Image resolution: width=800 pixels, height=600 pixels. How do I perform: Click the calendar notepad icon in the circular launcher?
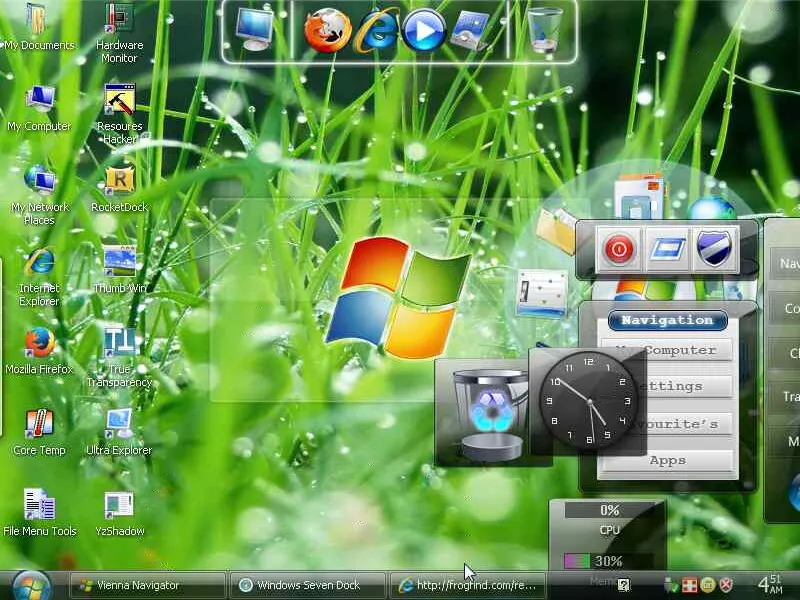pos(542,293)
